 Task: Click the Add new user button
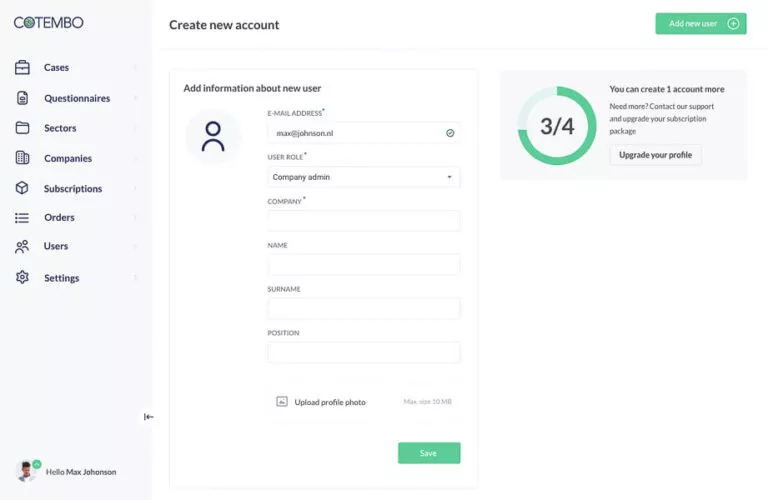(x=701, y=24)
